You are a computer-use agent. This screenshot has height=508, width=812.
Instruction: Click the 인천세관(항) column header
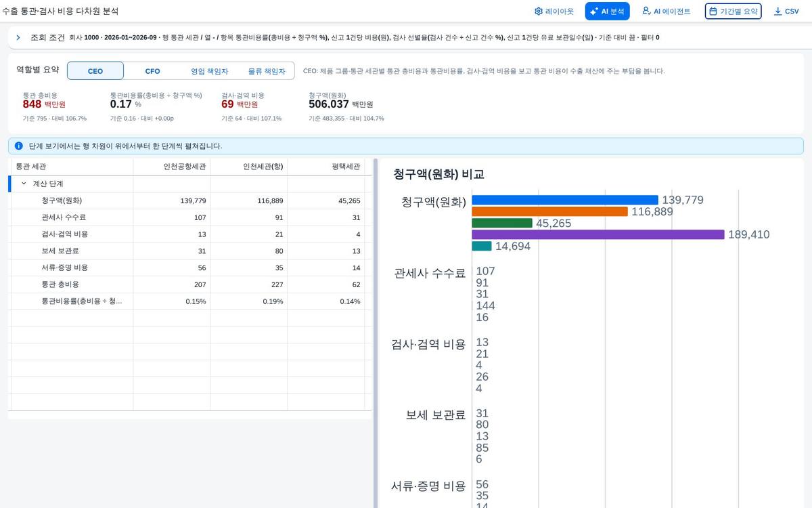click(249, 167)
